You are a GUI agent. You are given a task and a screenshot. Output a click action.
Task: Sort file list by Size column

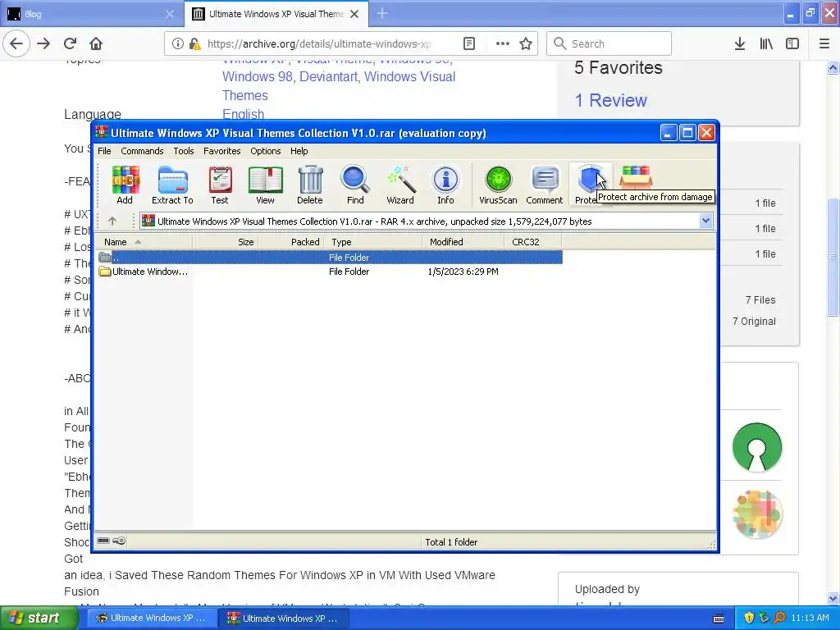click(x=225, y=242)
